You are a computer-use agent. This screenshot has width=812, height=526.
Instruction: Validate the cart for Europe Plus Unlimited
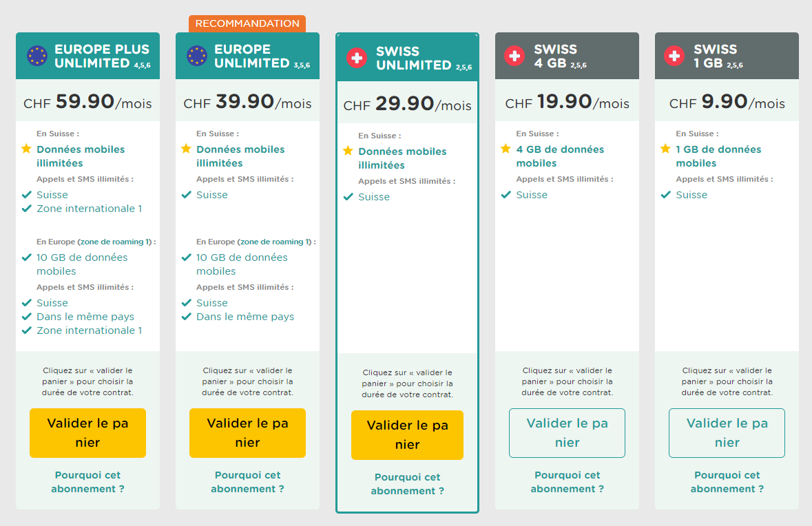(x=87, y=433)
